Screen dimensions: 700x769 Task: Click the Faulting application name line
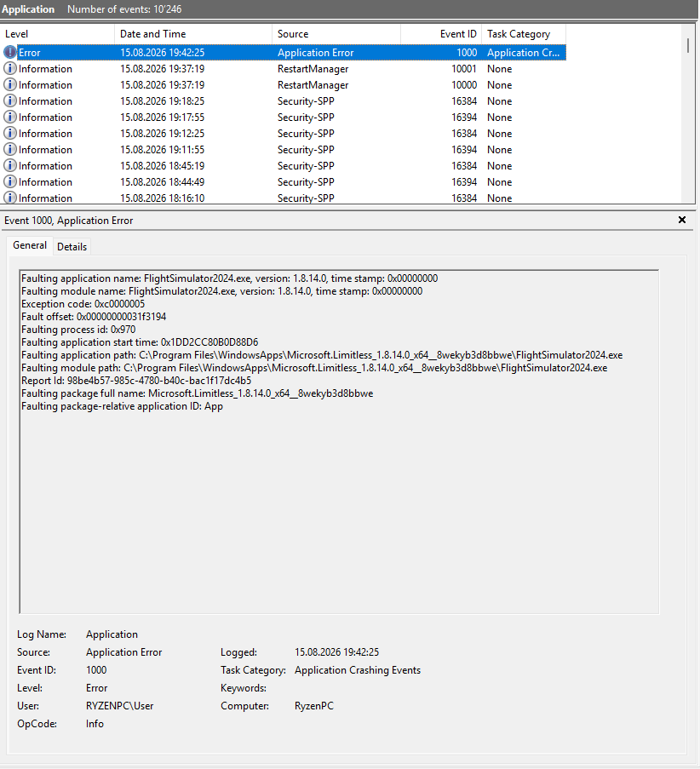(x=230, y=278)
